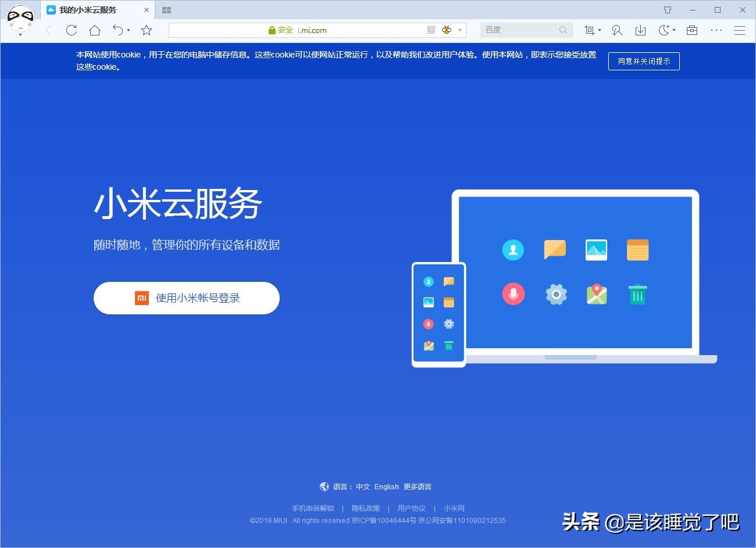Click 使用小米帐号登录 login button
This screenshot has height=548, width=756.
click(187, 298)
